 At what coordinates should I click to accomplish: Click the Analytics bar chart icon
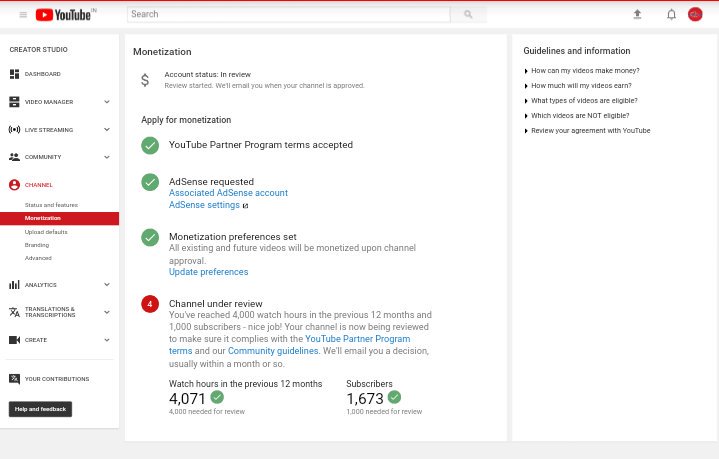point(14,285)
